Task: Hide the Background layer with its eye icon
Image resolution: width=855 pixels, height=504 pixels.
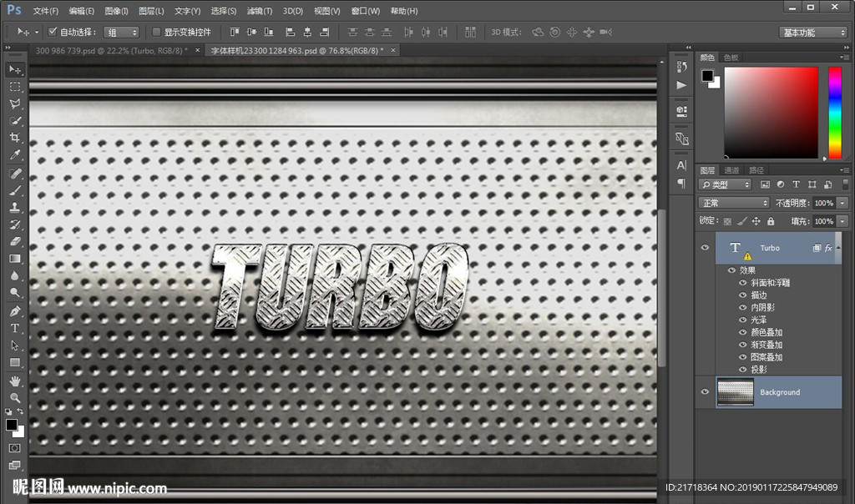Action: (x=706, y=392)
